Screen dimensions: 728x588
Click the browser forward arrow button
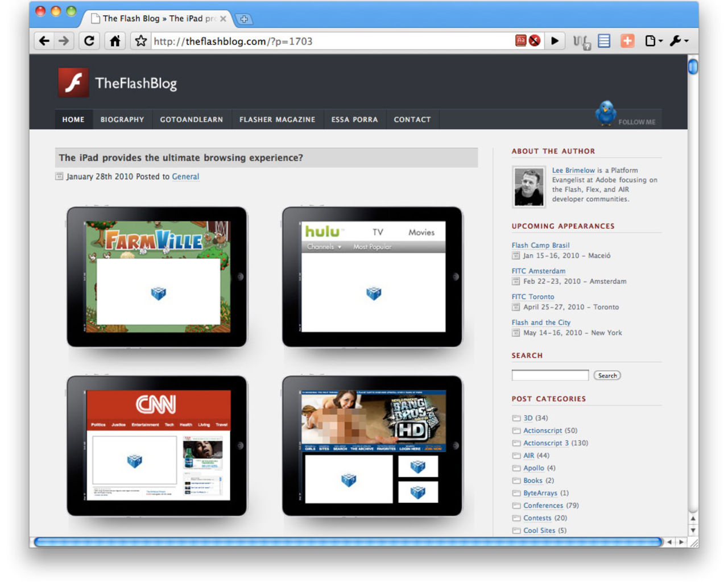pos(64,41)
